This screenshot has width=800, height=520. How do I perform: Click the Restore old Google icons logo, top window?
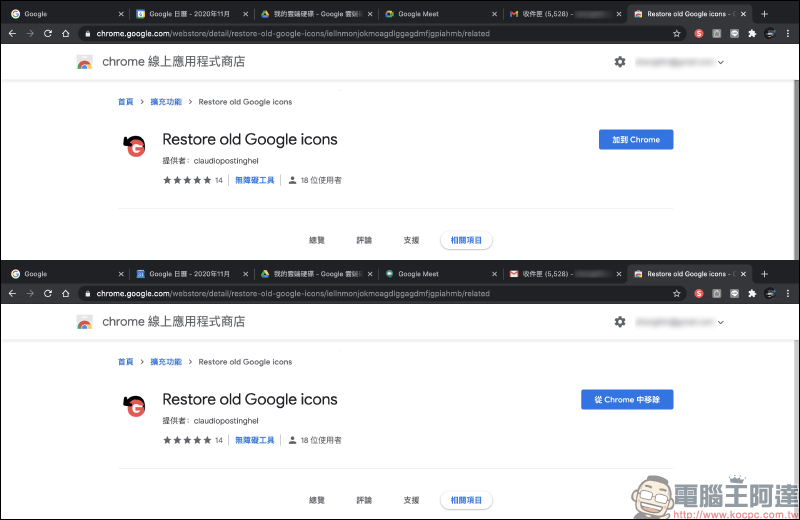(x=135, y=146)
